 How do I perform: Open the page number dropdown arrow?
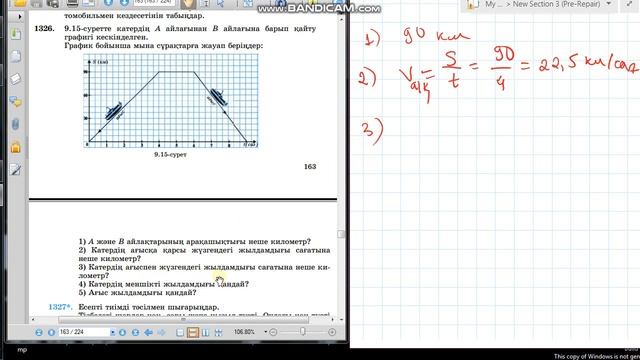(x=113, y=333)
